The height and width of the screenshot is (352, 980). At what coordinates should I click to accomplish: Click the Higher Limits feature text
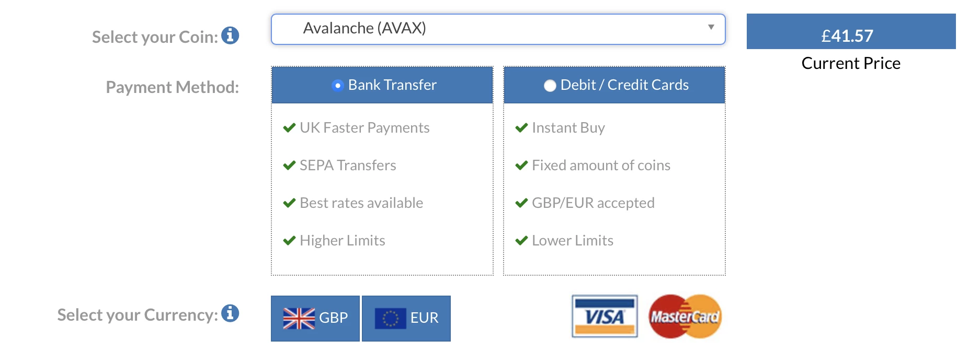[x=343, y=241]
